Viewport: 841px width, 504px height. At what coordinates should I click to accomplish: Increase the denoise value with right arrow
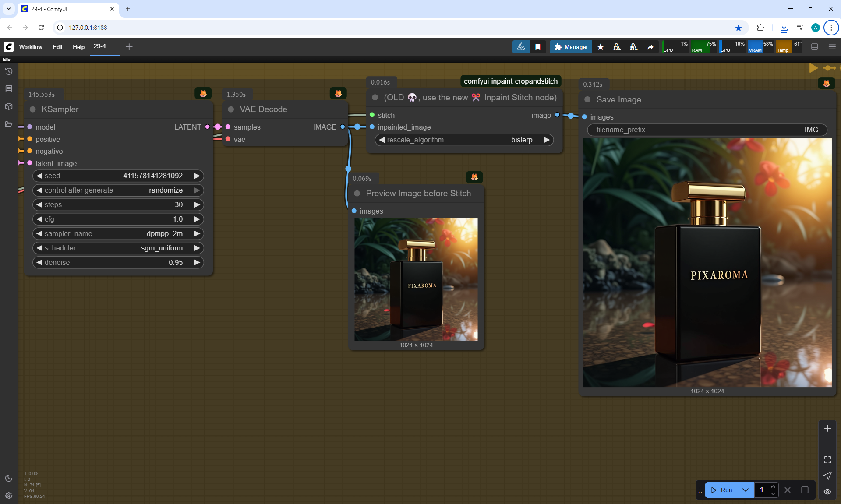pos(197,262)
